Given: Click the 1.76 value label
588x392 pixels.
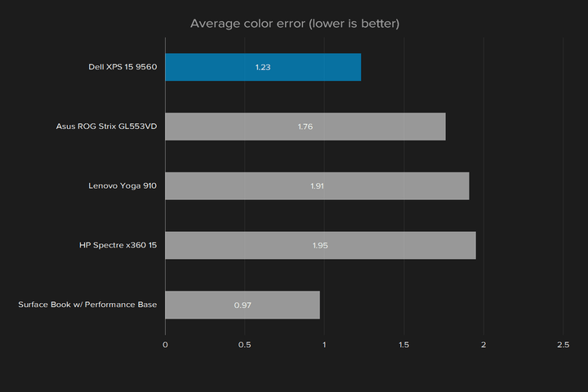Looking at the screenshot, I should pyautogui.click(x=305, y=127).
